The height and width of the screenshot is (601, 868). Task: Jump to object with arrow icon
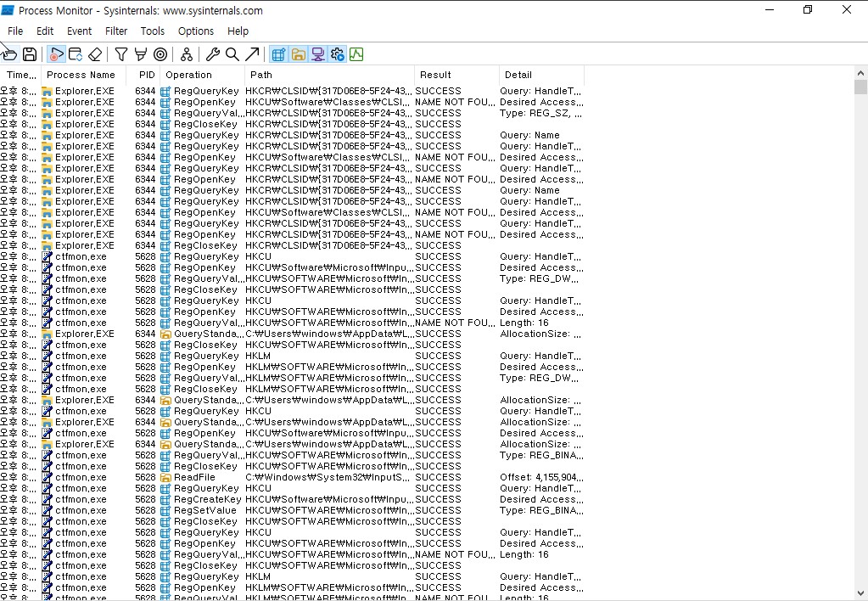click(x=252, y=54)
